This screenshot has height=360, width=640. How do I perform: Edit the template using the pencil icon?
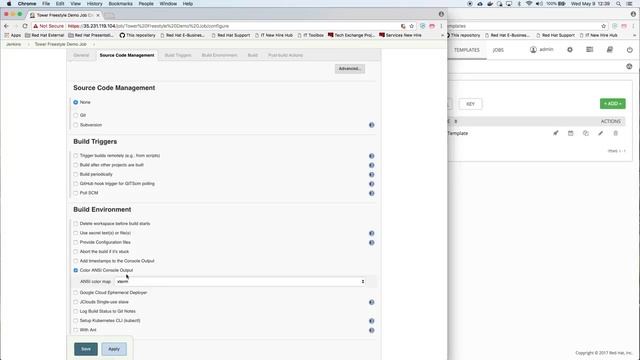[600, 133]
